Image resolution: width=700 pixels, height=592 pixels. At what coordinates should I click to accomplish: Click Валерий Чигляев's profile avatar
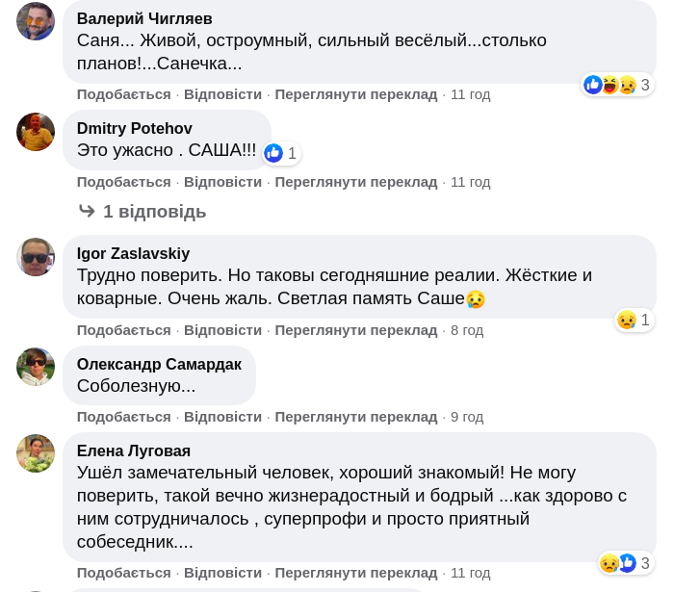pyautogui.click(x=36, y=20)
